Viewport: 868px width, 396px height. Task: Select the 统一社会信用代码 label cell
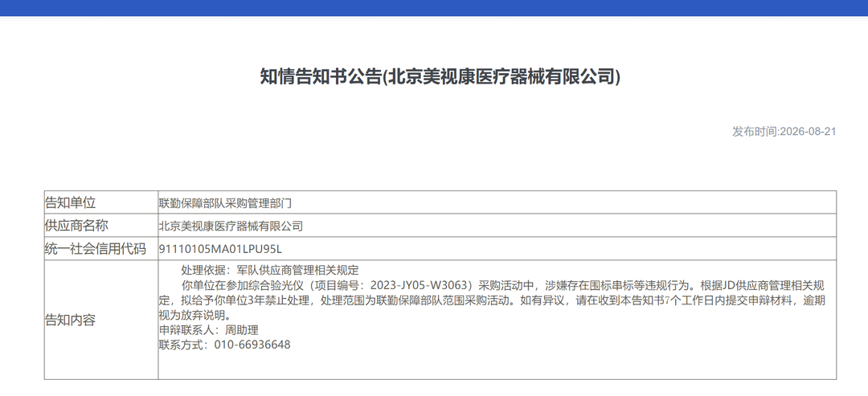point(101,249)
